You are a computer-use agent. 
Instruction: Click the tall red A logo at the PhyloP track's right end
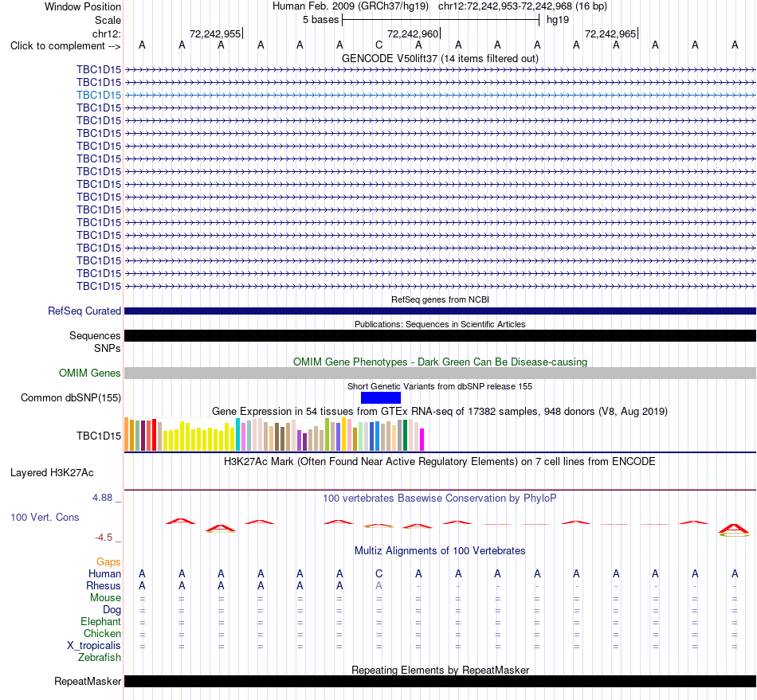pos(735,530)
